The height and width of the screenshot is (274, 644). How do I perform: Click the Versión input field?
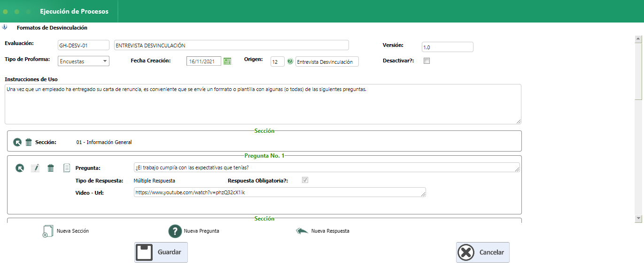447,47
